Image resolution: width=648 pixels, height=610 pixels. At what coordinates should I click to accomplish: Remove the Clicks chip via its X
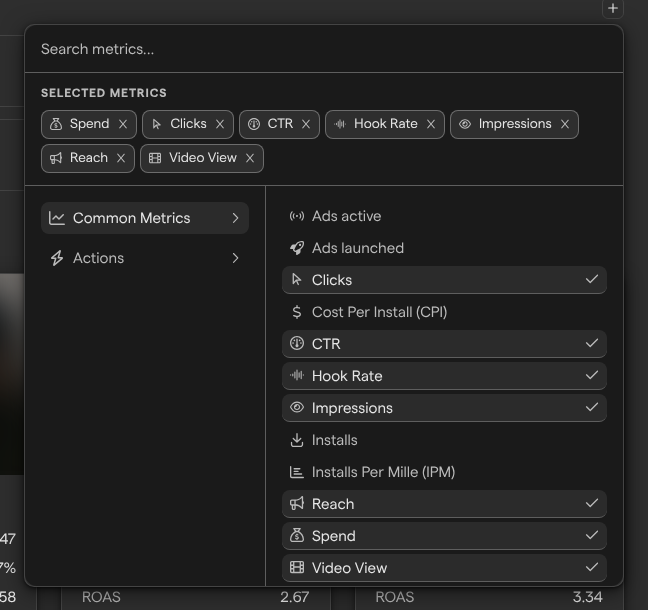[220, 124]
